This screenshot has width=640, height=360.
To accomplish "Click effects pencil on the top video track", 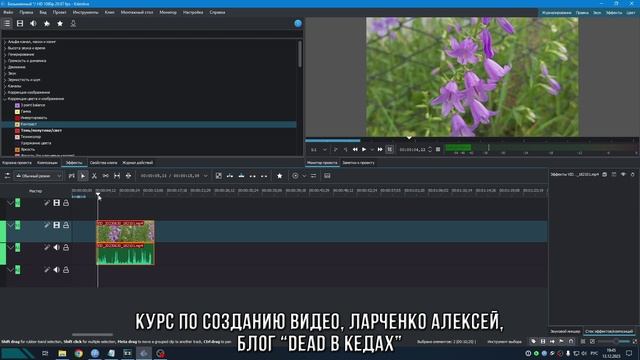I will point(47,203).
